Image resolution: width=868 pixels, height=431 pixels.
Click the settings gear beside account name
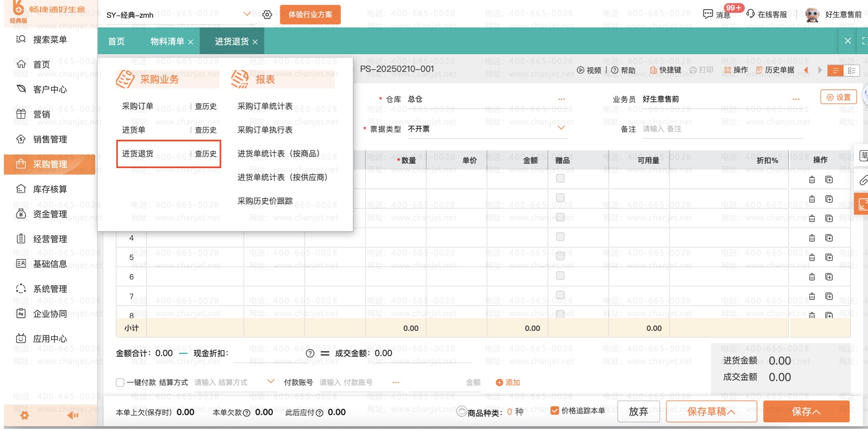(x=267, y=15)
